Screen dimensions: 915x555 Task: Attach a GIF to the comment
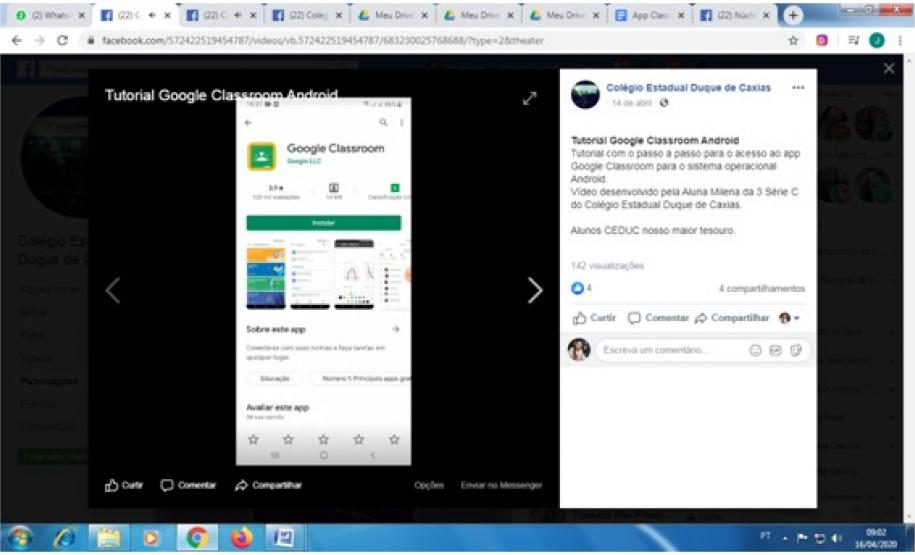[775, 350]
